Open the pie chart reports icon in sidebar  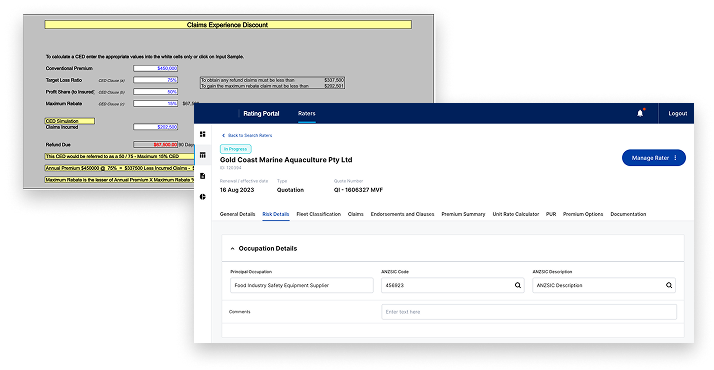click(x=203, y=197)
